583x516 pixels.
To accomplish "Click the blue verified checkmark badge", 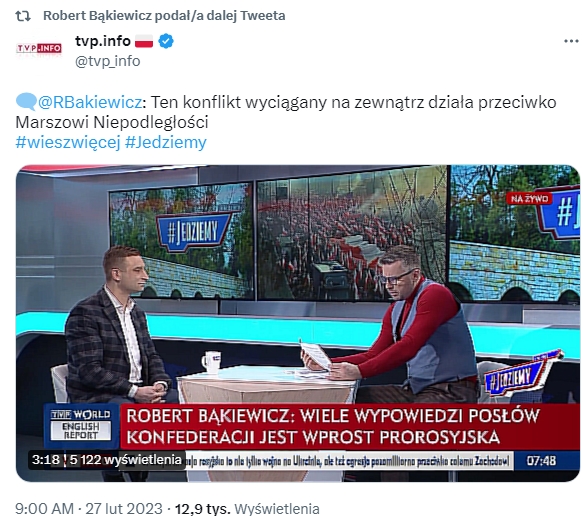I will [x=166, y=41].
